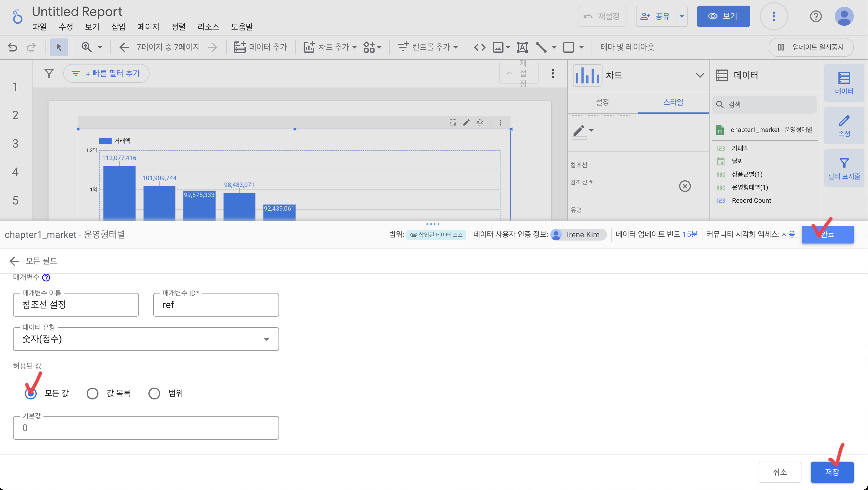Image resolution: width=868 pixels, height=490 pixels.
Task: Click the 기본값 input field
Action: (x=145, y=428)
